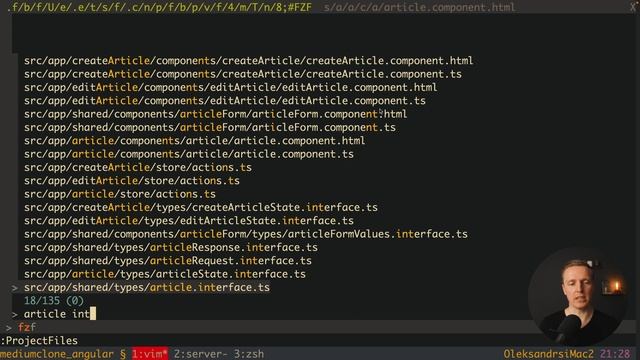Select src/app/article article.component.html result

194,141
